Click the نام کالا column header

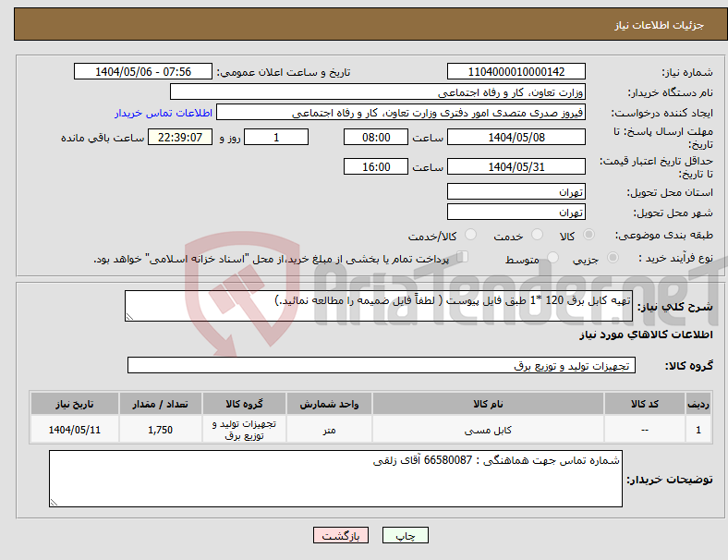(488, 404)
